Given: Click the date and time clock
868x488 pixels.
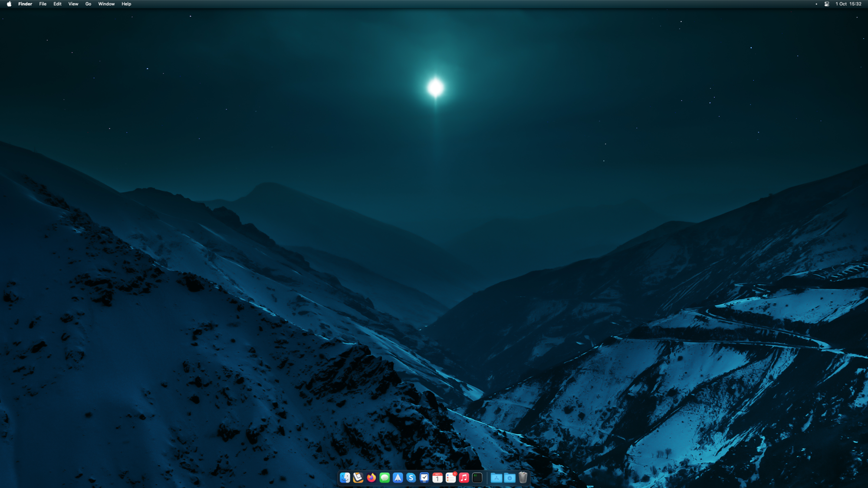Looking at the screenshot, I should coord(848,4).
